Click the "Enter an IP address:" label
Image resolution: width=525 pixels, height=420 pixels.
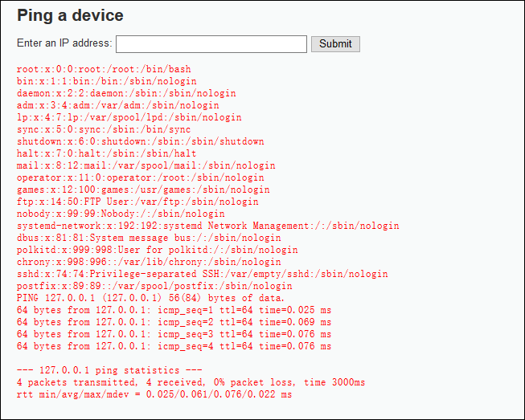[x=65, y=43]
